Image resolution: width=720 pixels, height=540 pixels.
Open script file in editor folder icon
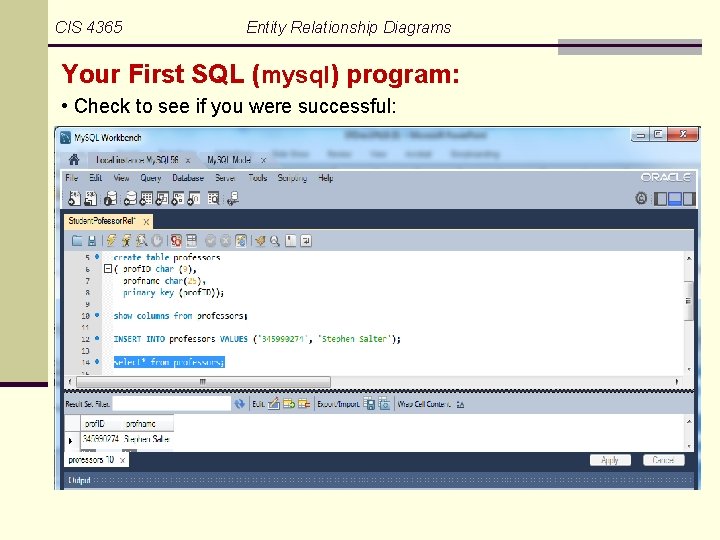pos(77,241)
